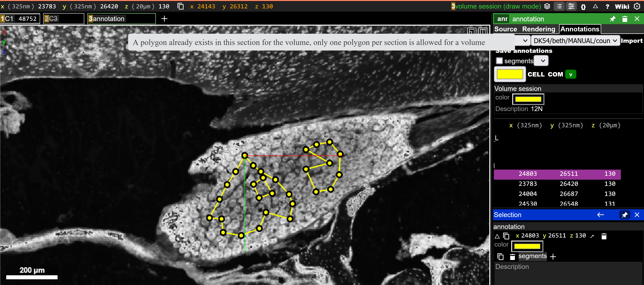Switch to the Rendering tab
644x285 pixels.
539,29
